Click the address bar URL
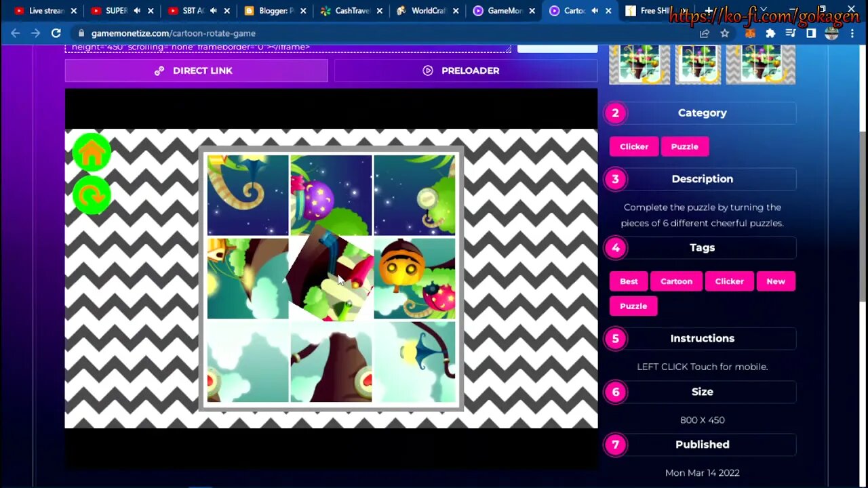This screenshot has width=868, height=488. click(x=174, y=33)
